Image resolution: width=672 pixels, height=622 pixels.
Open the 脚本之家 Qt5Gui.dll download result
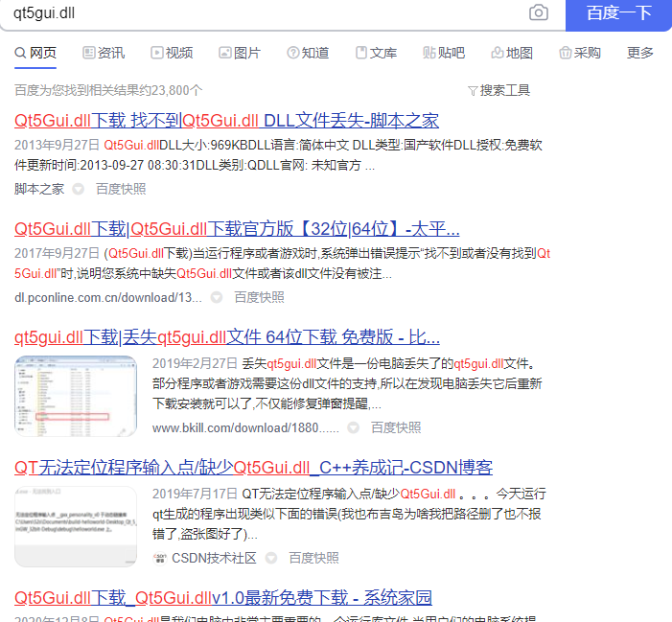(226, 121)
